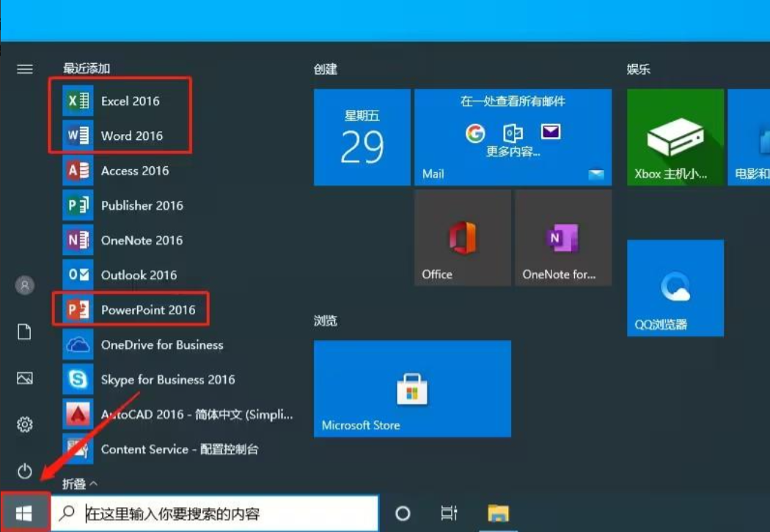Open the Xbox 主机小... tile
The width and height of the screenshot is (770, 532).
(x=675, y=138)
